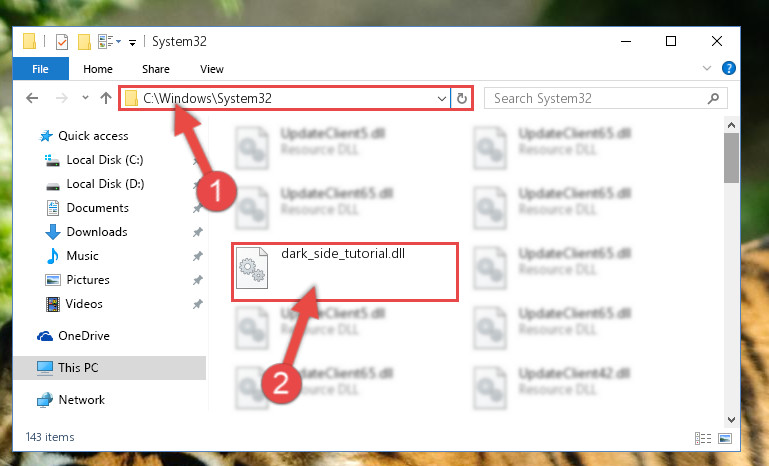Expand the address bar history dropdown
The image size is (769, 466).
[x=441, y=99]
